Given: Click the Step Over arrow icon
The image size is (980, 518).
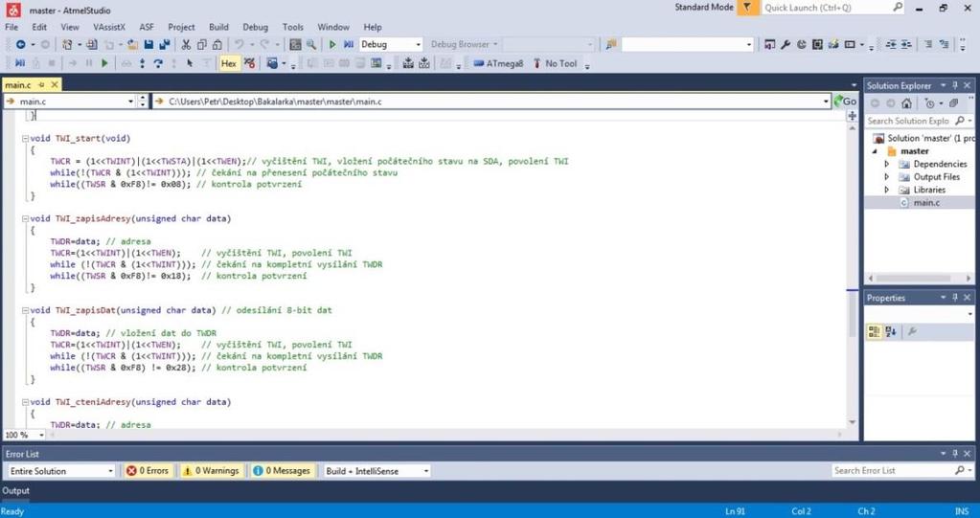Looking at the screenshot, I should (x=158, y=63).
